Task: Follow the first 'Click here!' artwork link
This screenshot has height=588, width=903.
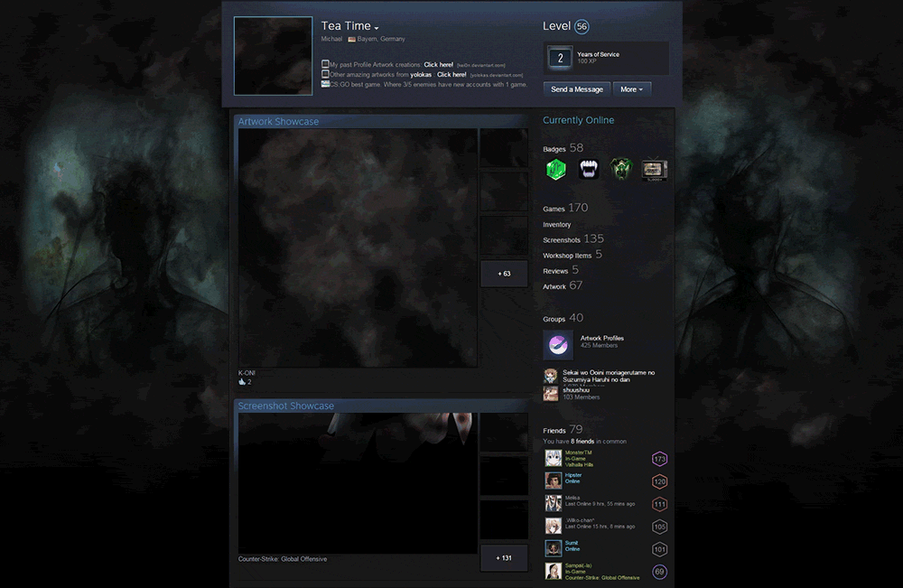Action: (438, 65)
